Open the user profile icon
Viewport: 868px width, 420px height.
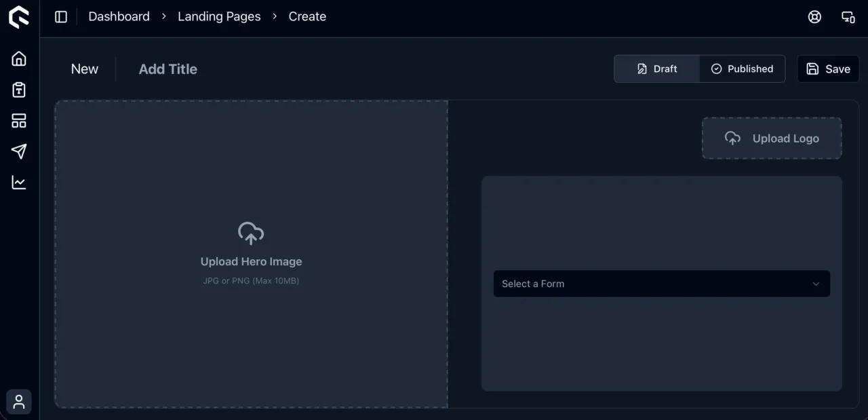[19, 402]
